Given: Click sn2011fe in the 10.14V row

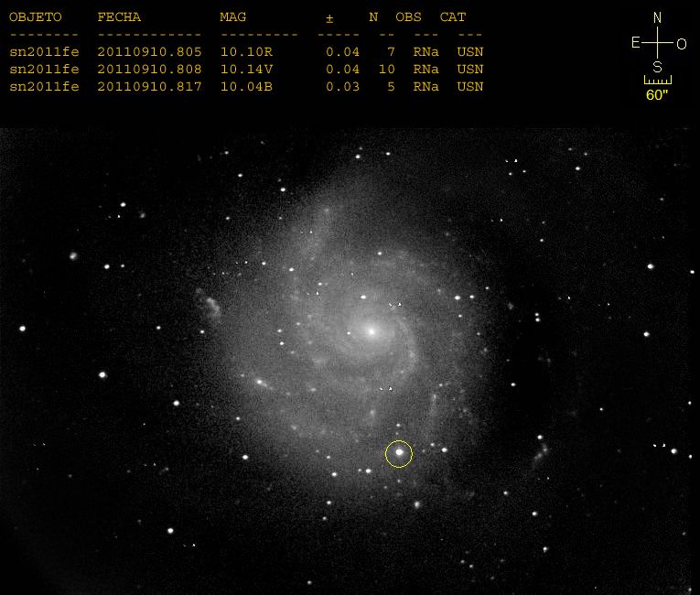Looking at the screenshot, I should point(44,70).
